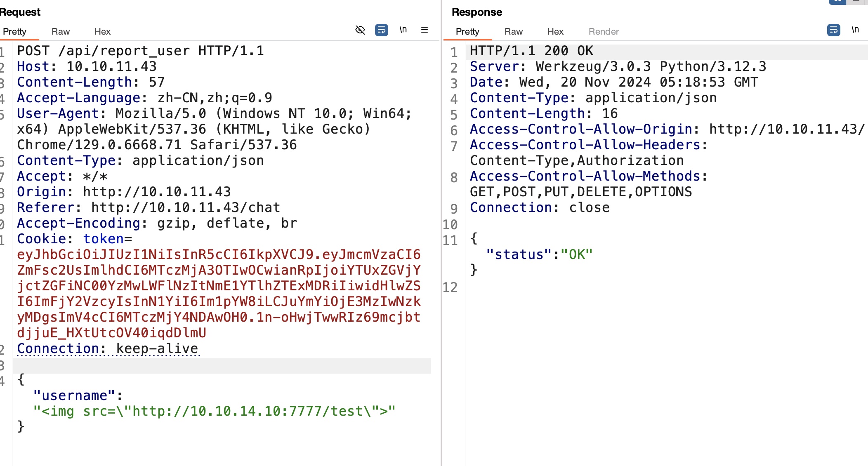Screen dimensions: 868x466
Task: Select side-by-side layout icon at top right
Action: pos(837,2)
